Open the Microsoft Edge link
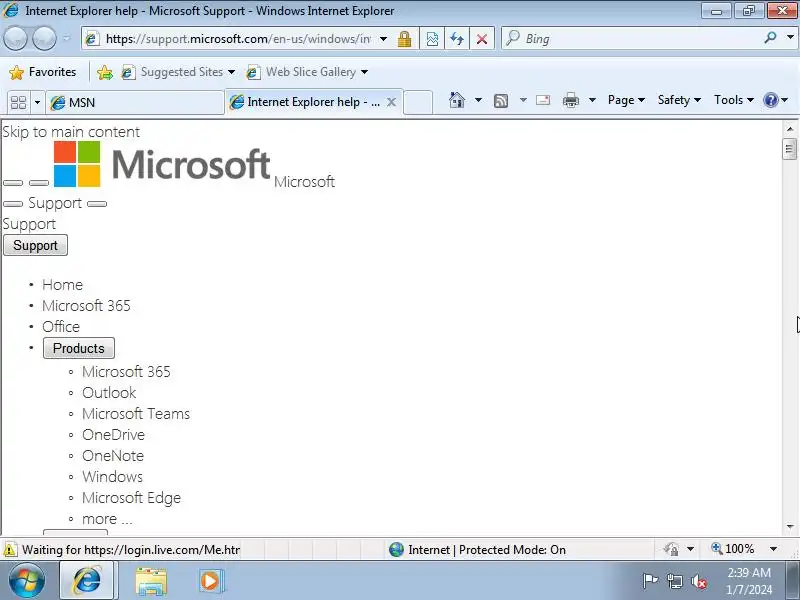800x600 pixels. tap(132, 498)
